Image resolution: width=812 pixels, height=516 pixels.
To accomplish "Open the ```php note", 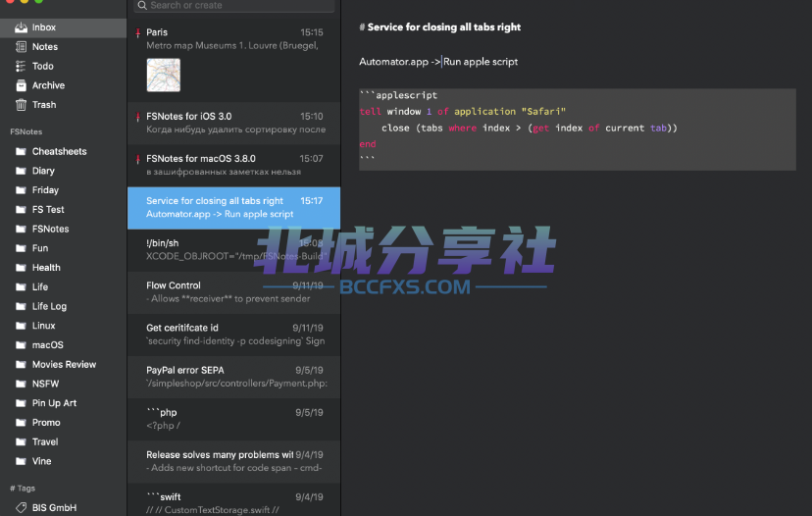I will point(234,420).
